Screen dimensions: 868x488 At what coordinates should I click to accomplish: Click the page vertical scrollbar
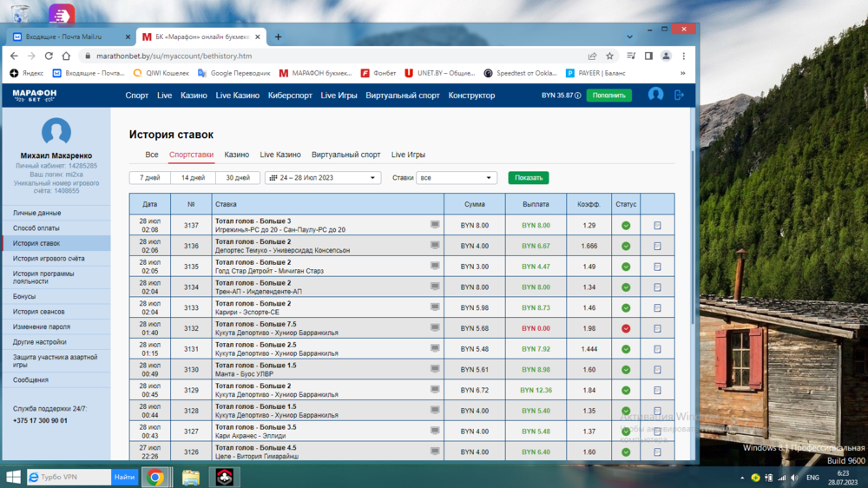pyautogui.click(x=693, y=237)
